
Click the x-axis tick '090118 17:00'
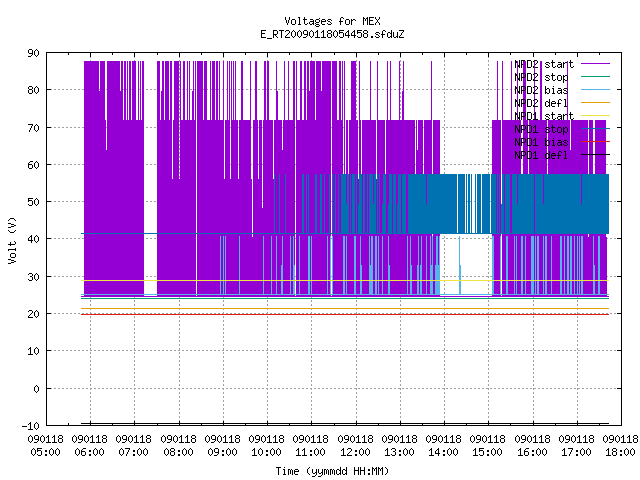(x=576, y=446)
